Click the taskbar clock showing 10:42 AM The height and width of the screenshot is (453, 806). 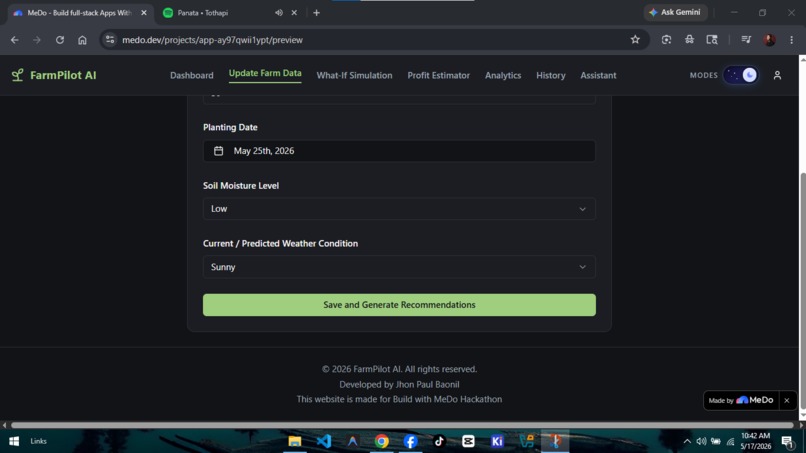click(x=756, y=441)
